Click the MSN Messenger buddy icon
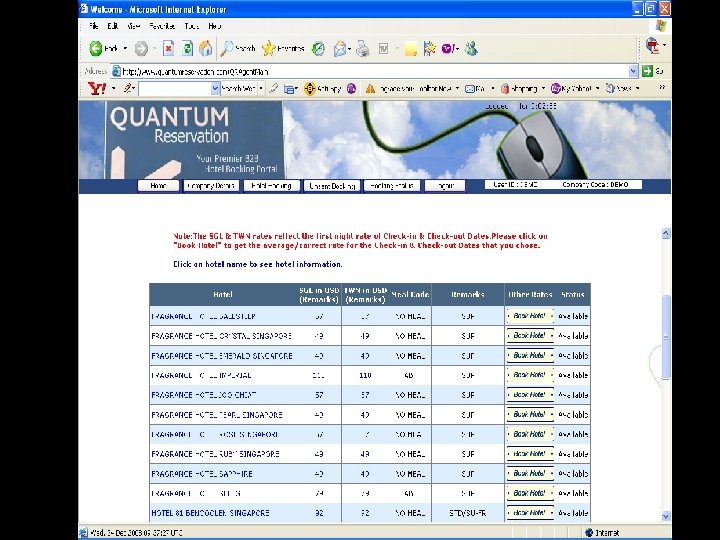The height and width of the screenshot is (540, 720). (471, 48)
